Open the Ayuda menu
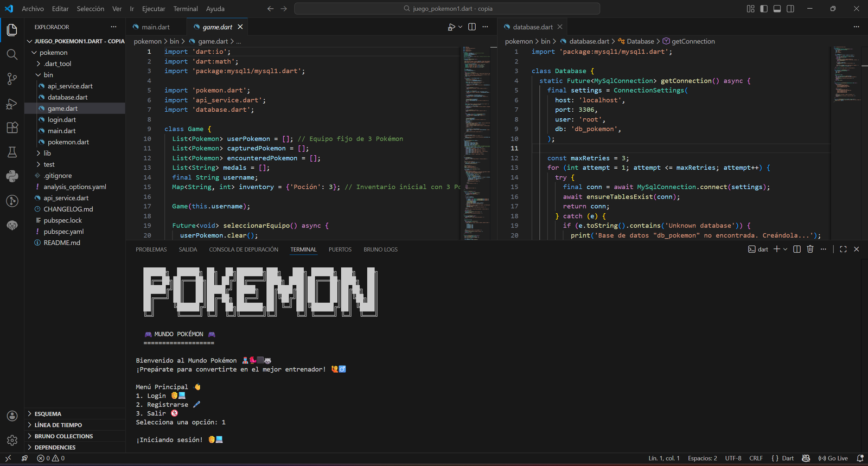The image size is (868, 466). [215, 9]
